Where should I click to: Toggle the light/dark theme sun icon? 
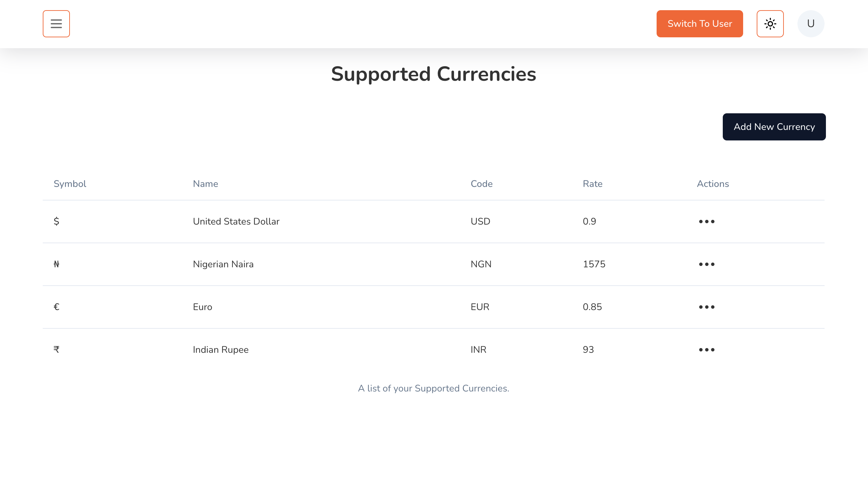pyautogui.click(x=770, y=24)
